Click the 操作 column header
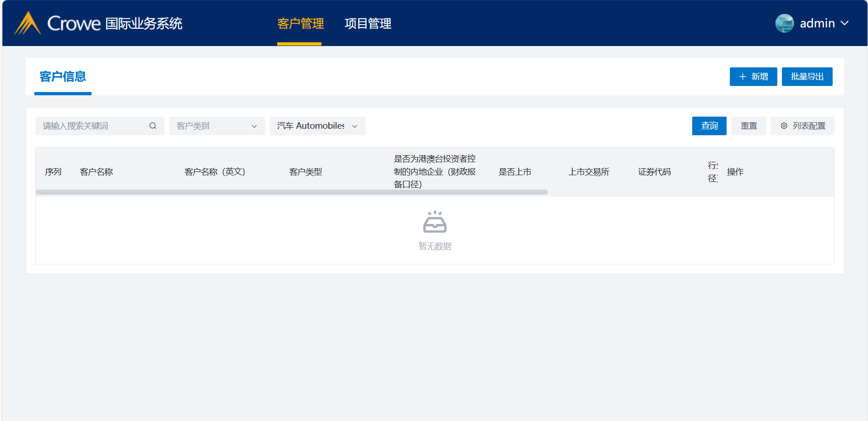The width and height of the screenshot is (868, 421). point(735,172)
